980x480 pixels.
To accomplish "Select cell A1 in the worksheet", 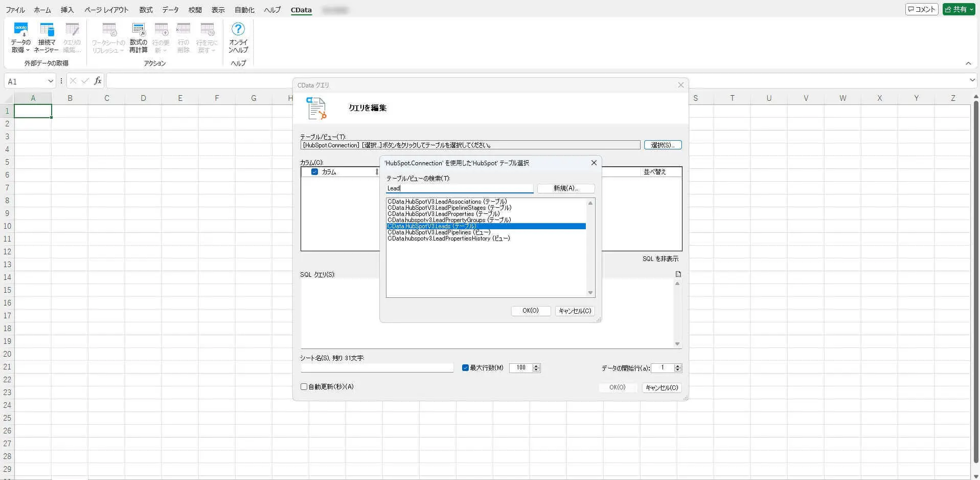I will [33, 111].
